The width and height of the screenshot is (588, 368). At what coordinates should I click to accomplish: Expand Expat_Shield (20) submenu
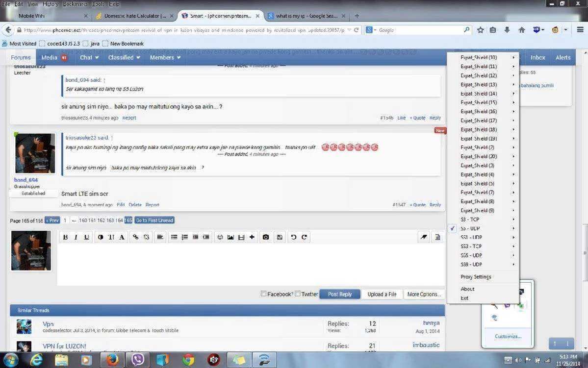483,156
